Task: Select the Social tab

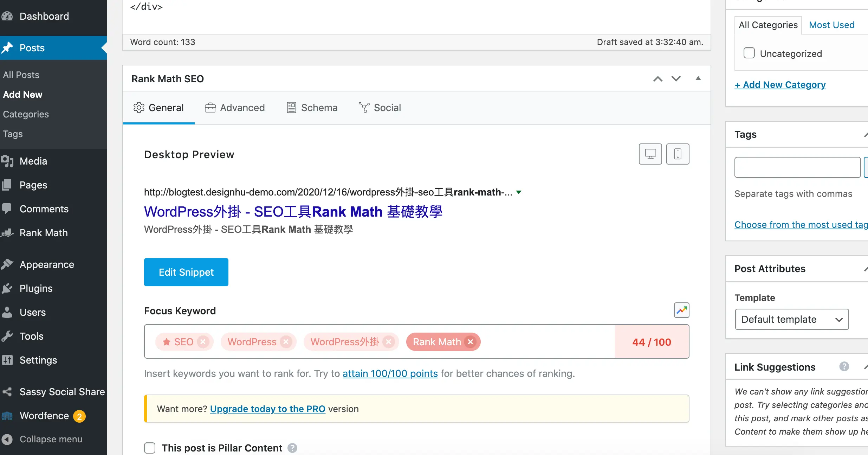Action: 380,108
